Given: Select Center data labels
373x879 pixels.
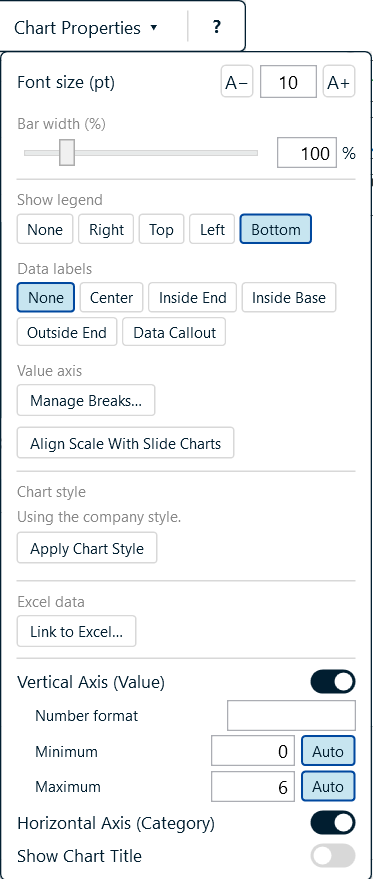Looking at the screenshot, I should point(112,297).
